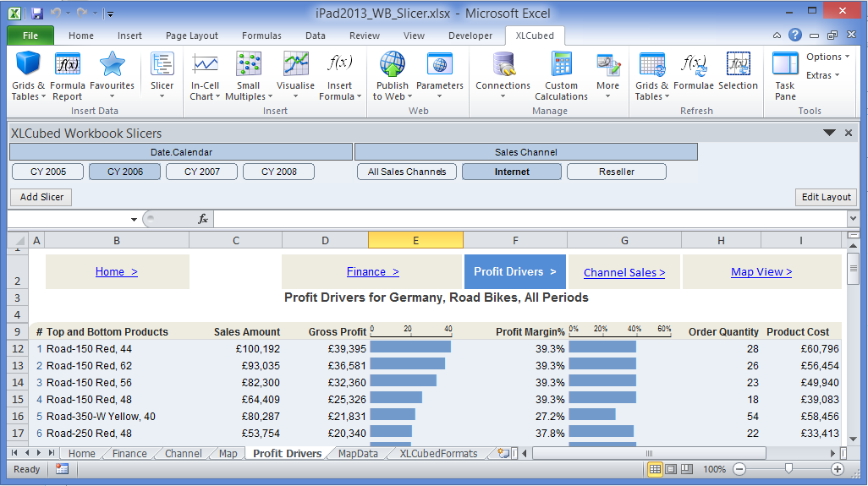Viewport: 868px width, 486px height.
Task: Show the Task Pane
Action: [785, 76]
